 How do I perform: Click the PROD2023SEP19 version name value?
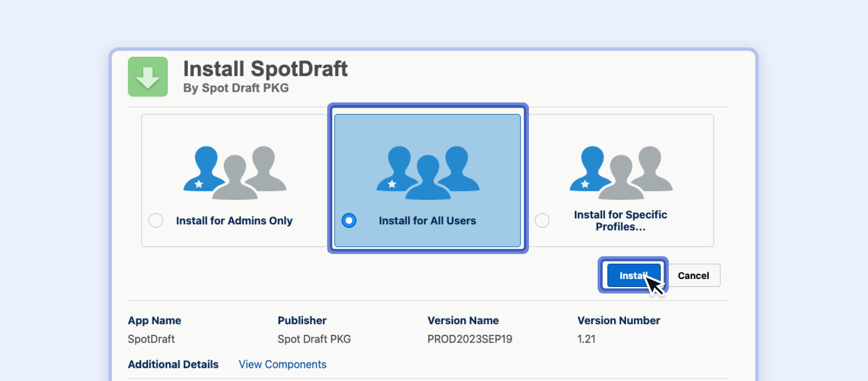pos(470,339)
